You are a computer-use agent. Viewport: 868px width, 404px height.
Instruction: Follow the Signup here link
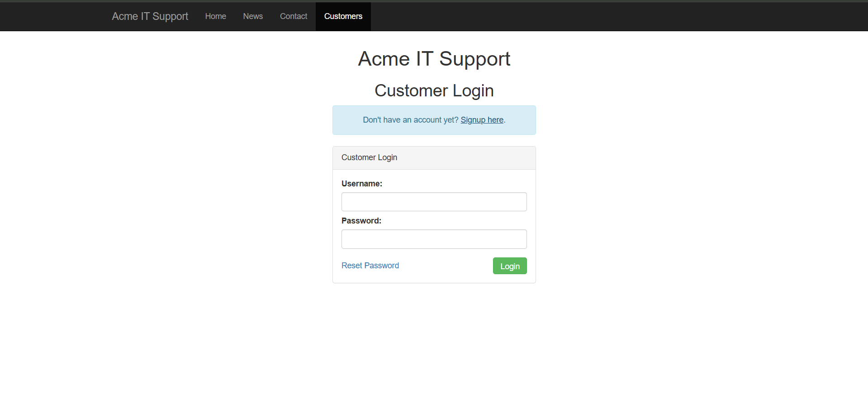point(482,120)
